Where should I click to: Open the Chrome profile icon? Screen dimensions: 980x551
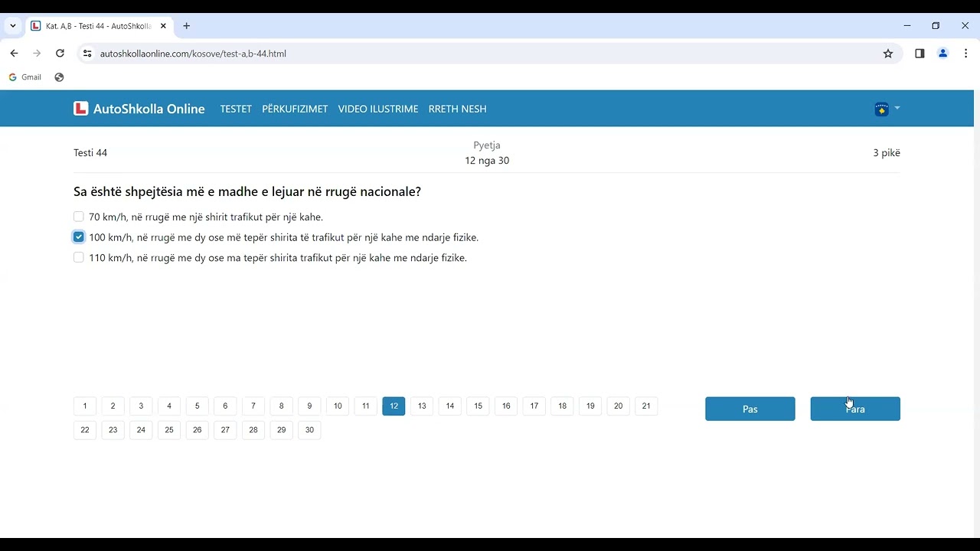(x=942, y=54)
